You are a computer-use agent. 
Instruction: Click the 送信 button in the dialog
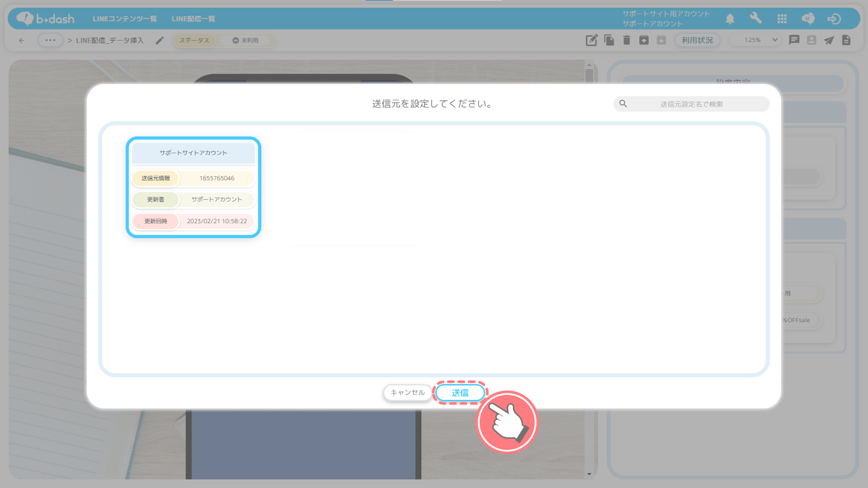pos(460,393)
